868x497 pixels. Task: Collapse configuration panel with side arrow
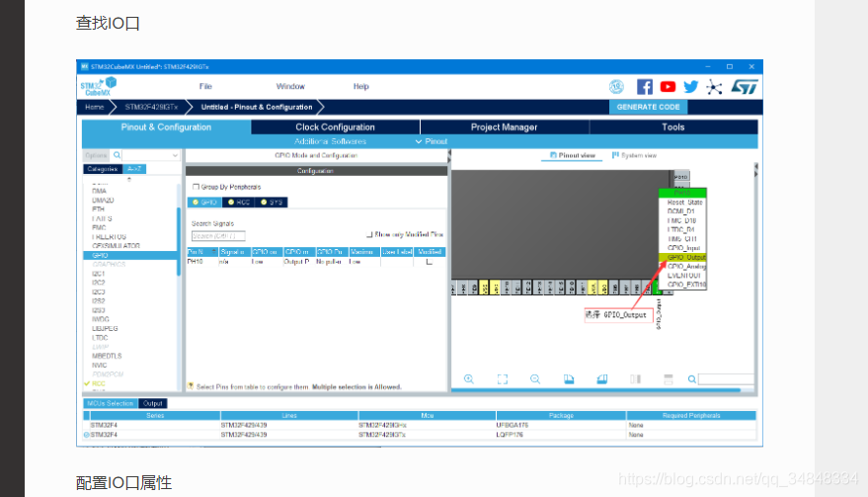point(449,156)
